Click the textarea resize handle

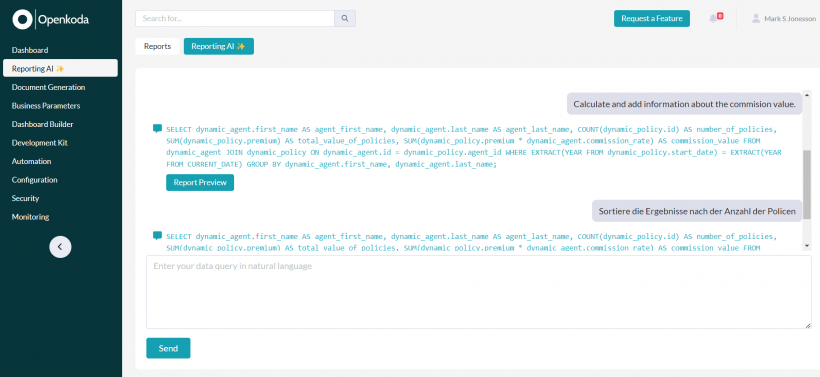click(808, 325)
